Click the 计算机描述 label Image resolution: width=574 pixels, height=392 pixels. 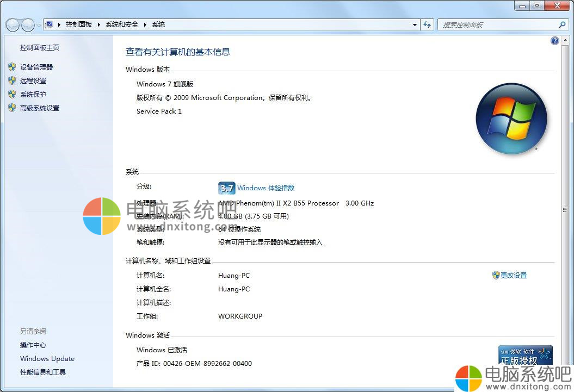[154, 302]
